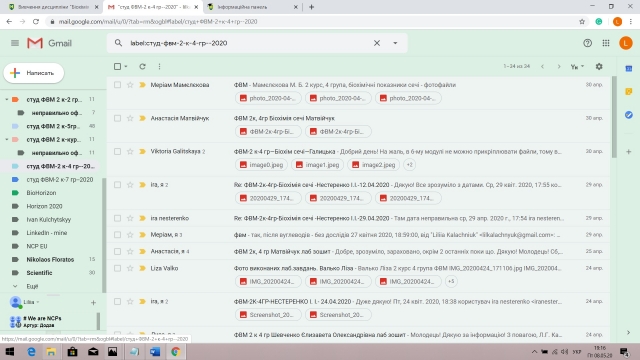Open the Google account avatar in Gmail
Viewport: 640px width, 360px height.
[x=625, y=43]
